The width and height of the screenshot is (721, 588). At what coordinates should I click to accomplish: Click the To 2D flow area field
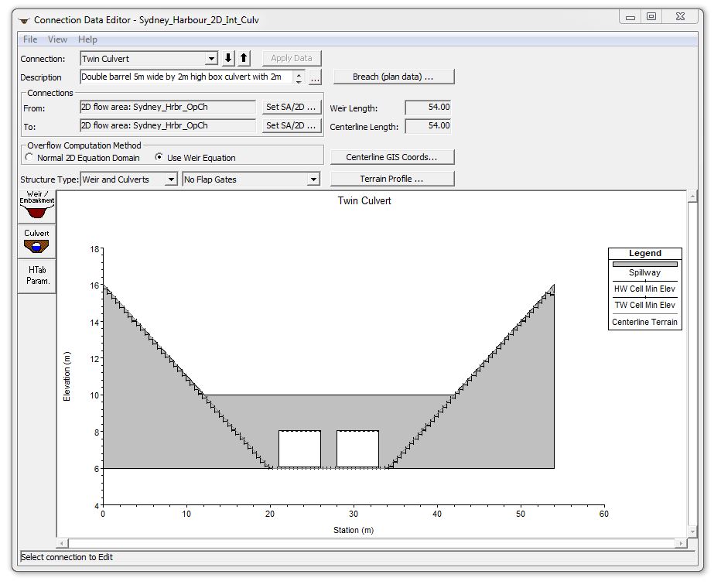tap(168, 125)
